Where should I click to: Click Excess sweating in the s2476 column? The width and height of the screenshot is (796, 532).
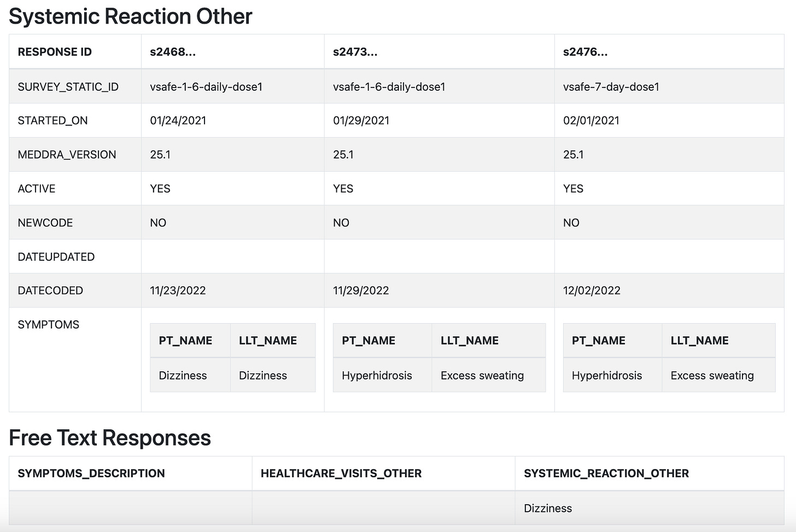(712, 376)
